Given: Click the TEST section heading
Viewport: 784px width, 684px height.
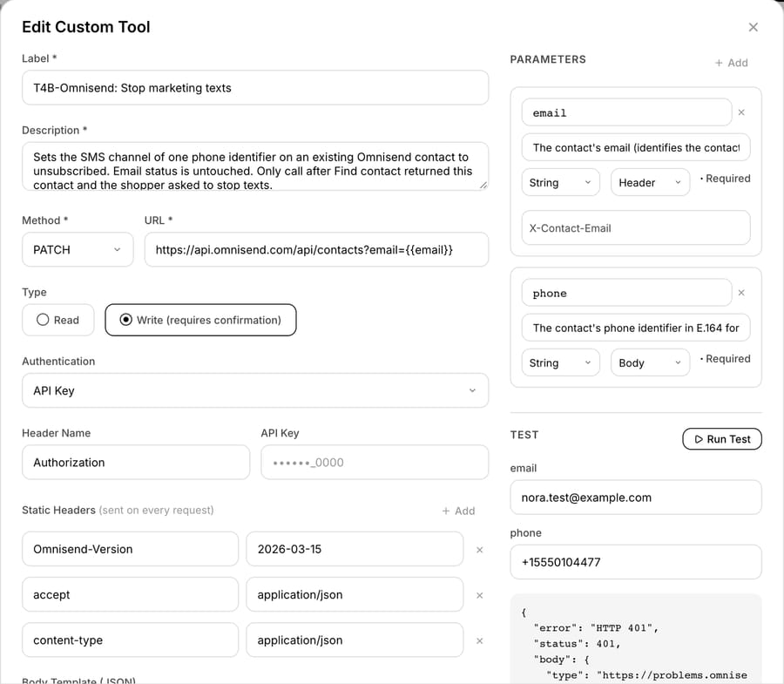Looking at the screenshot, I should pos(524,435).
